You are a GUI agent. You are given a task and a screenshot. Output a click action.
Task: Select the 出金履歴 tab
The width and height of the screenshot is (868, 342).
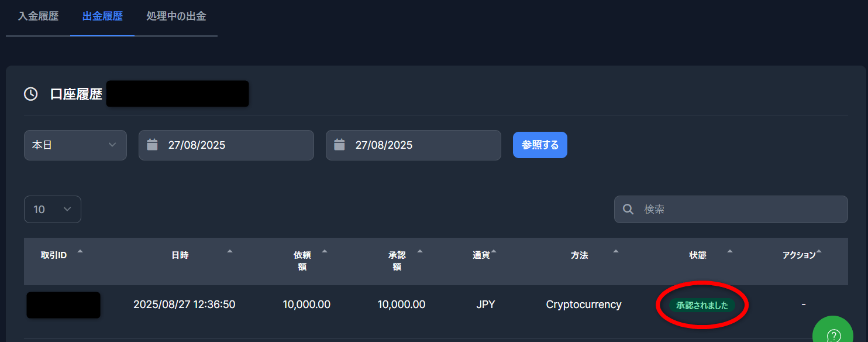point(102,16)
